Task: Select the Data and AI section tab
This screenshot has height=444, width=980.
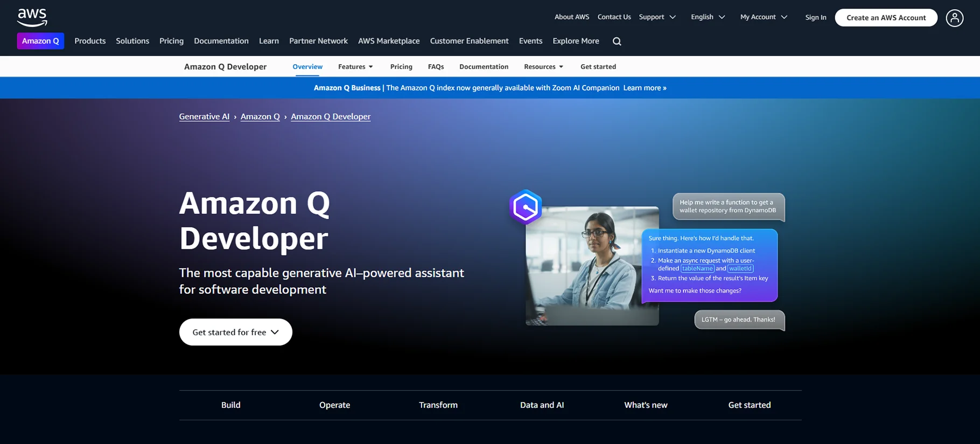Action: pyautogui.click(x=542, y=405)
